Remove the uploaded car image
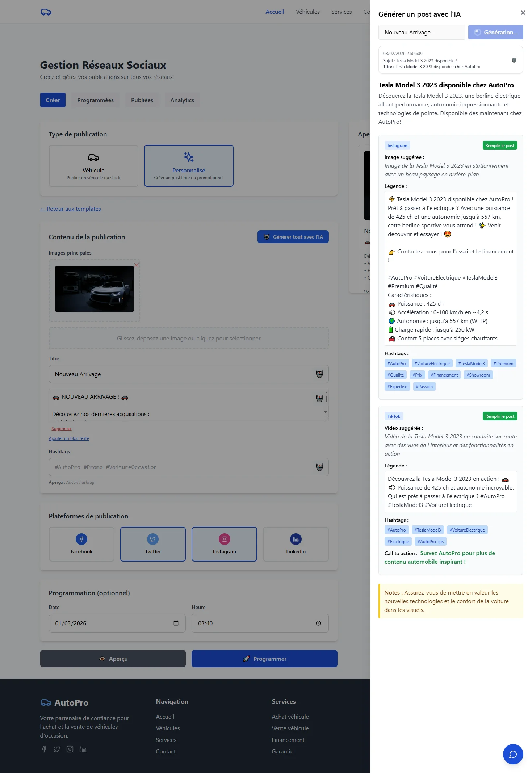 pos(137,265)
